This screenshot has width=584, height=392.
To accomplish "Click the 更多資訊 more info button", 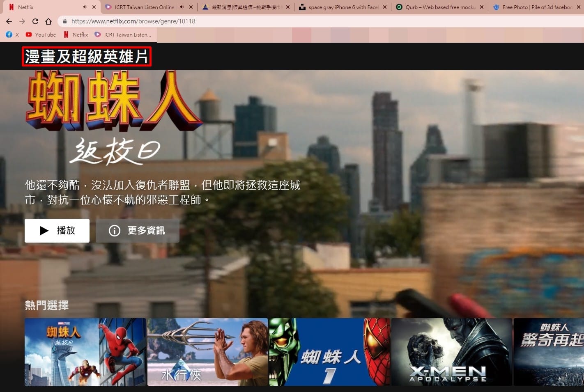I will [x=138, y=231].
